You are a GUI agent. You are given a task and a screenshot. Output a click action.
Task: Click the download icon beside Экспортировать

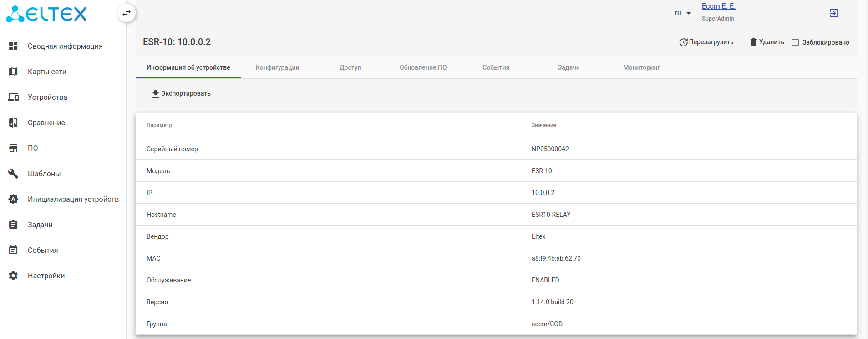point(156,93)
